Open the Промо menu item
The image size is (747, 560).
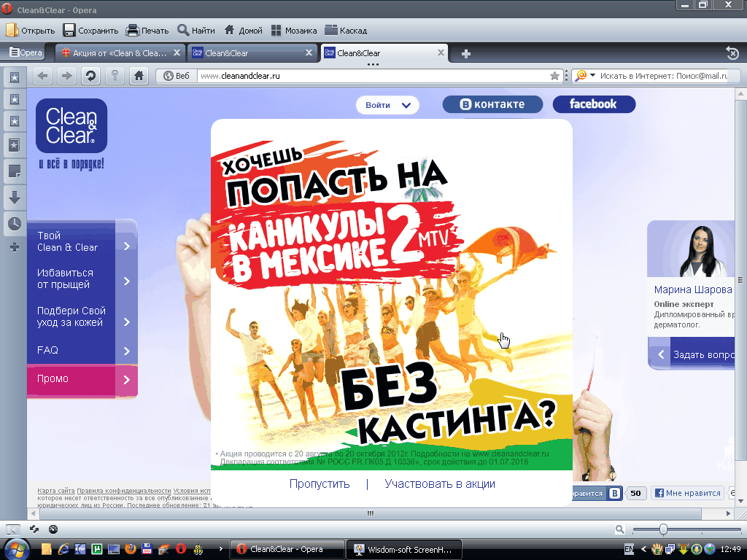tap(82, 379)
